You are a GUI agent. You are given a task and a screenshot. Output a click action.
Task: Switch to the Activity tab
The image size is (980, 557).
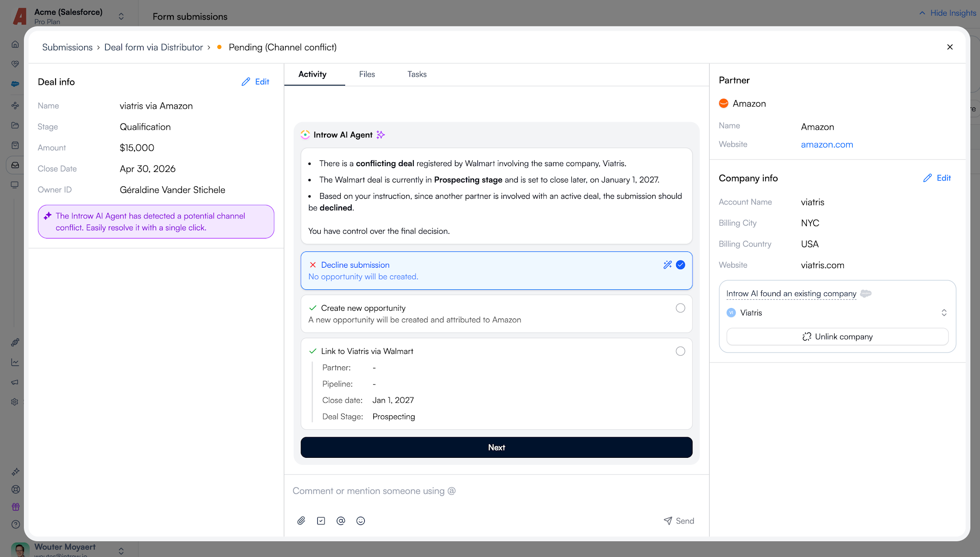pyautogui.click(x=312, y=74)
